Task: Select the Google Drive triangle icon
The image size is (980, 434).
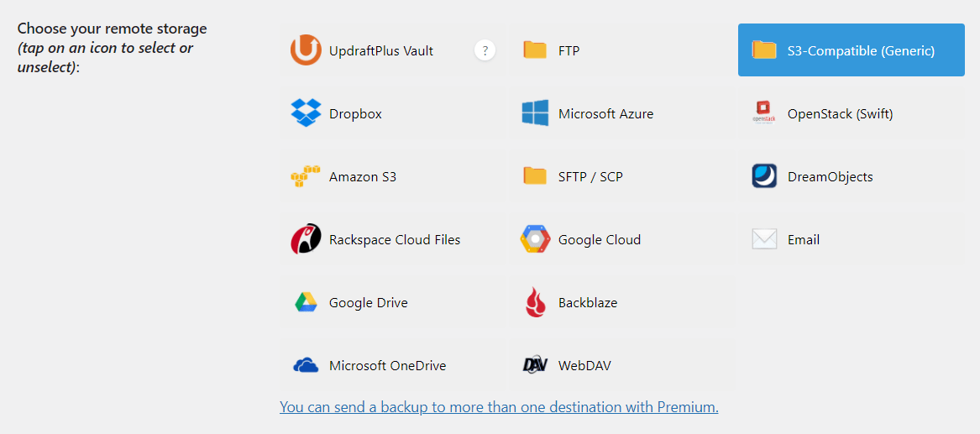Action: 306,302
